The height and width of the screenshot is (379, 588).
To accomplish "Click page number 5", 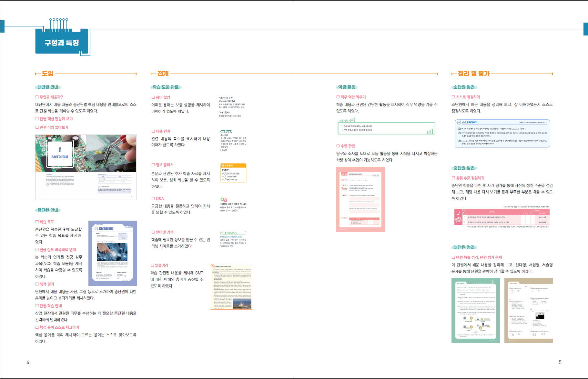I will (x=560, y=362).
